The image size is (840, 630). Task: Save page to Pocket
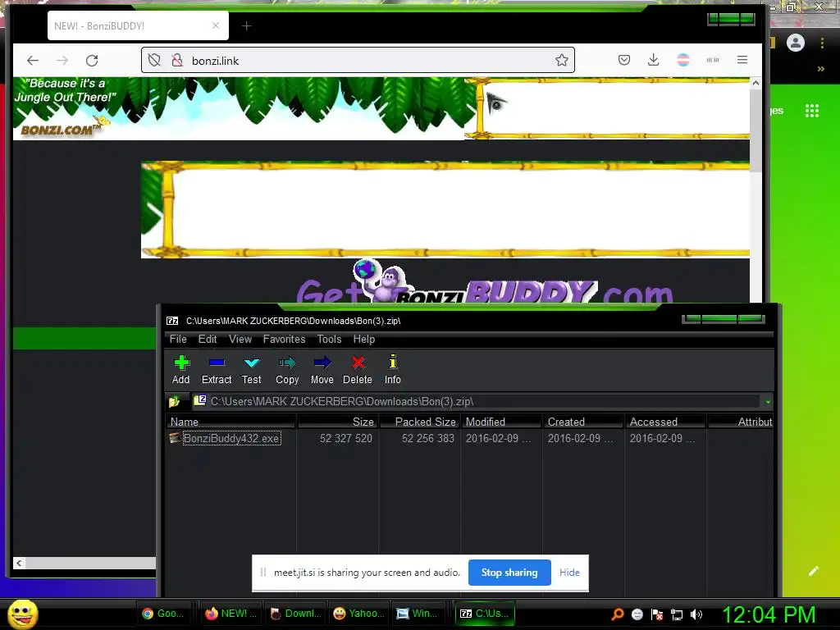tap(624, 60)
